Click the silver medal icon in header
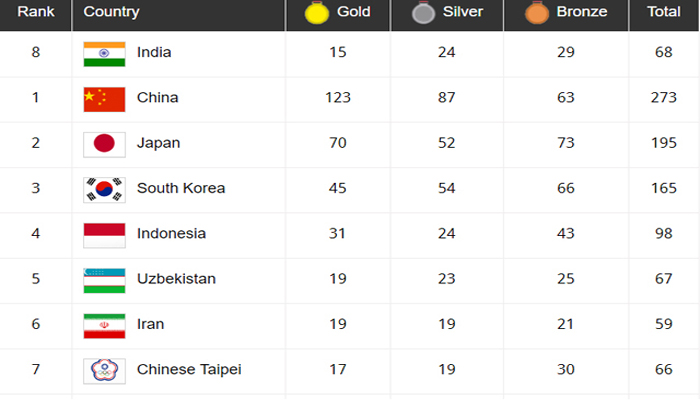The height and width of the screenshot is (400, 700). (x=423, y=12)
